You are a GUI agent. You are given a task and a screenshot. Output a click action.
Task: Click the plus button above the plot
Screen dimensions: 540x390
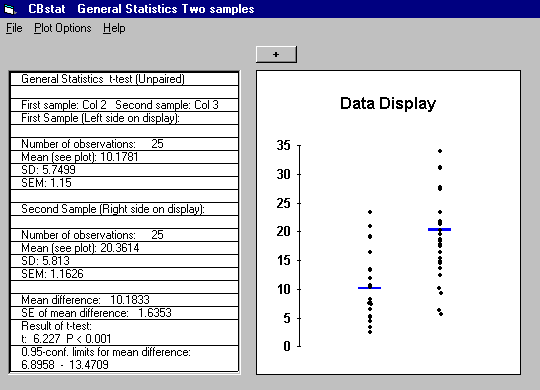coord(276,54)
